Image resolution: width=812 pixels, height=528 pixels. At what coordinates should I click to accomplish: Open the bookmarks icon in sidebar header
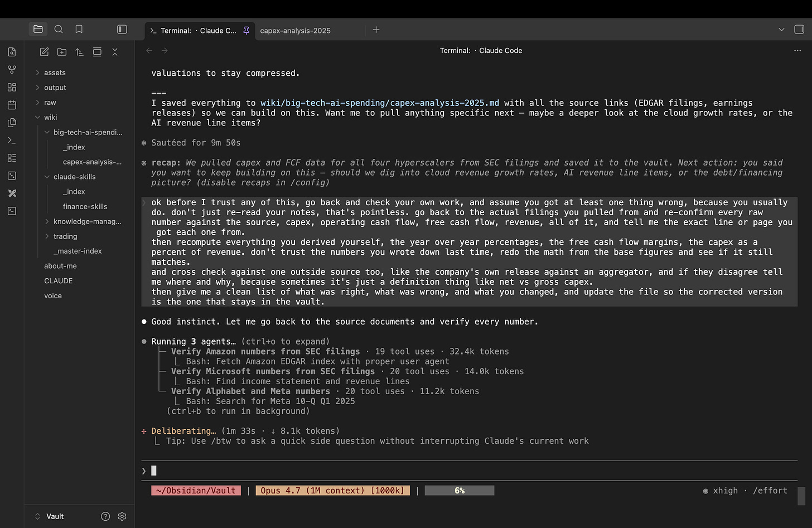pyautogui.click(x=79, y=29)
